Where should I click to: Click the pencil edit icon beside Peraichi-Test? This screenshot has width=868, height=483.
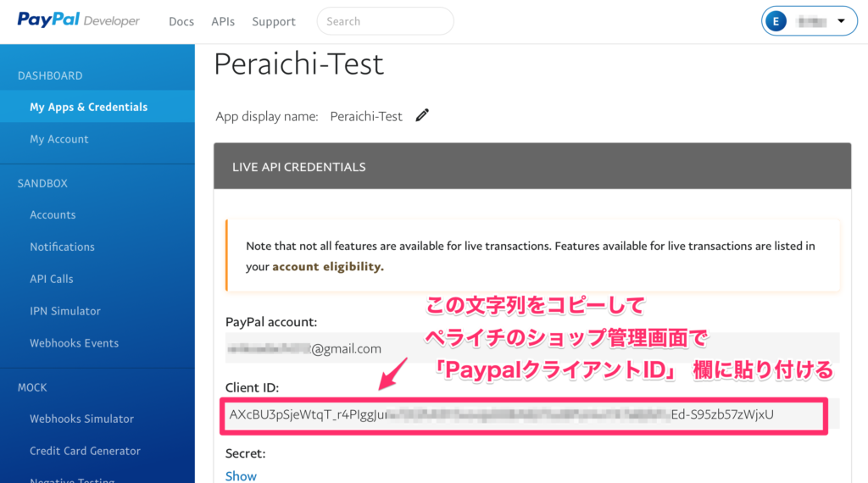pos(422,115)
